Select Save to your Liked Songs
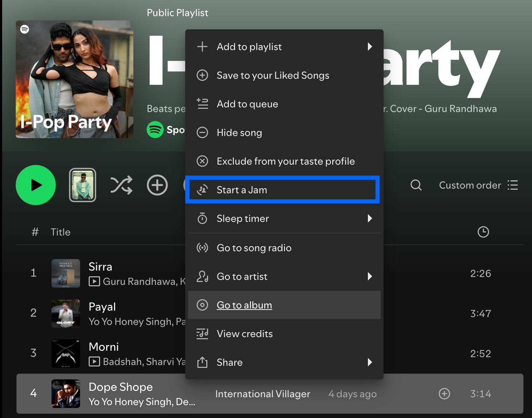 tap(272, 76)
